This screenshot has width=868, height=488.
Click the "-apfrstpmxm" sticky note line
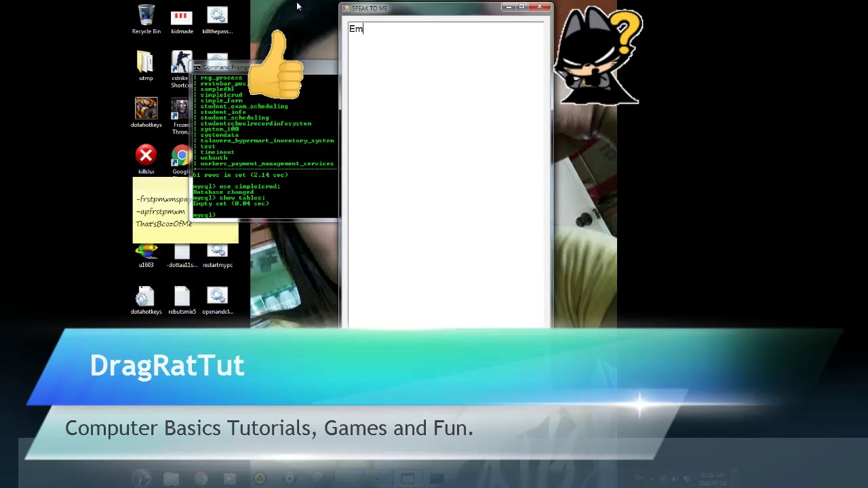pyautogui.click(x=161, y=211)
